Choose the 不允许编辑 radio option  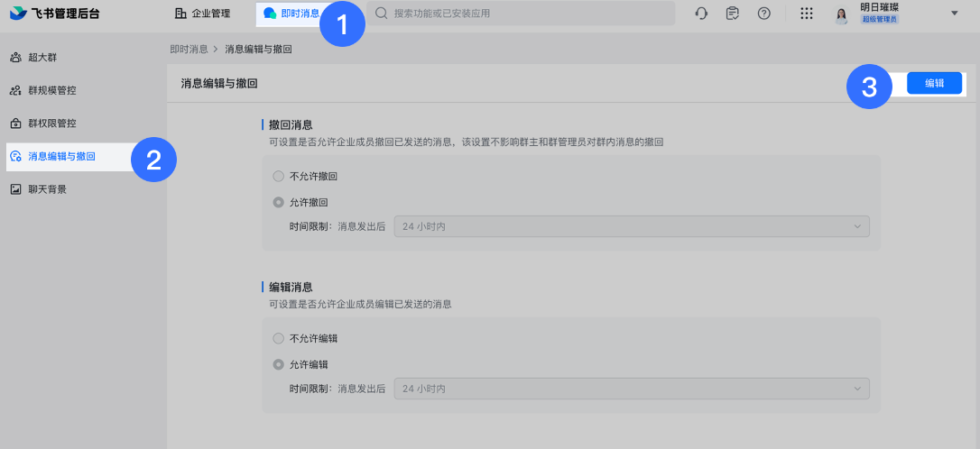278,338
